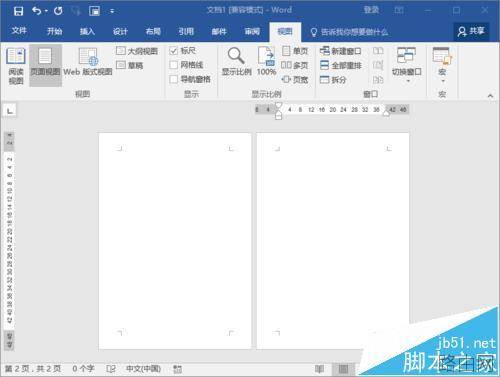Click the right indent marker on ruler
Screen dimensions: 500x377
coord(386,113)
